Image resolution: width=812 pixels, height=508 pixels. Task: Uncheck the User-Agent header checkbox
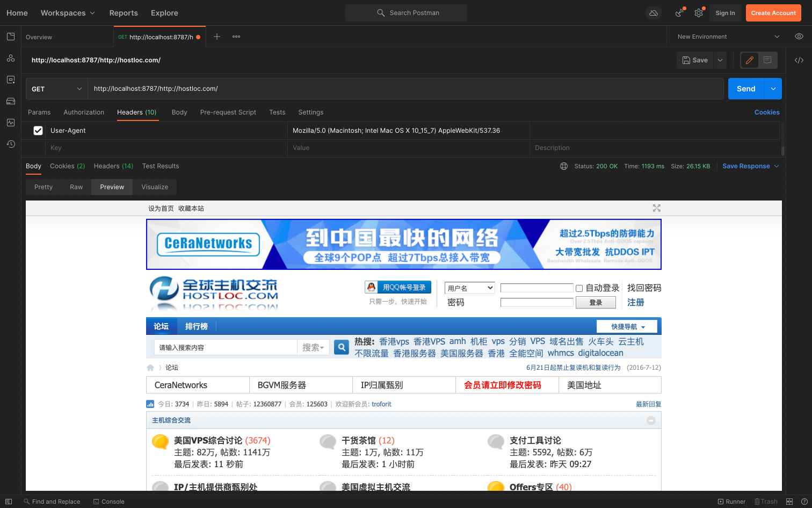pos(38,131)
